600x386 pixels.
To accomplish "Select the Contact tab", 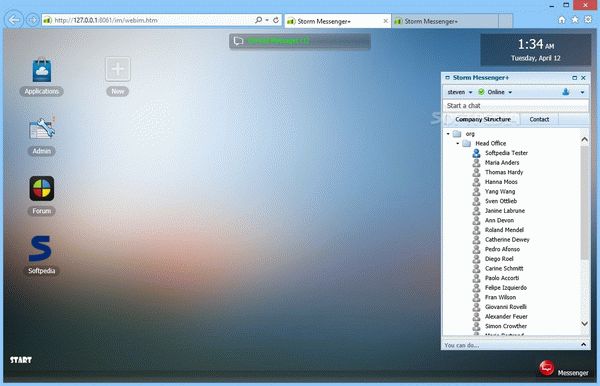I will 539,119.
